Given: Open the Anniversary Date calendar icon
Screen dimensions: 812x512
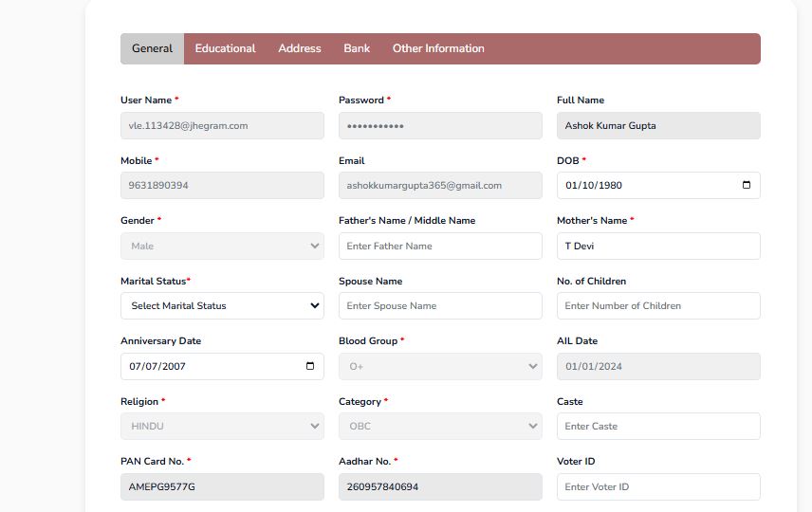Looking at the screenshot, I should 309,366.
